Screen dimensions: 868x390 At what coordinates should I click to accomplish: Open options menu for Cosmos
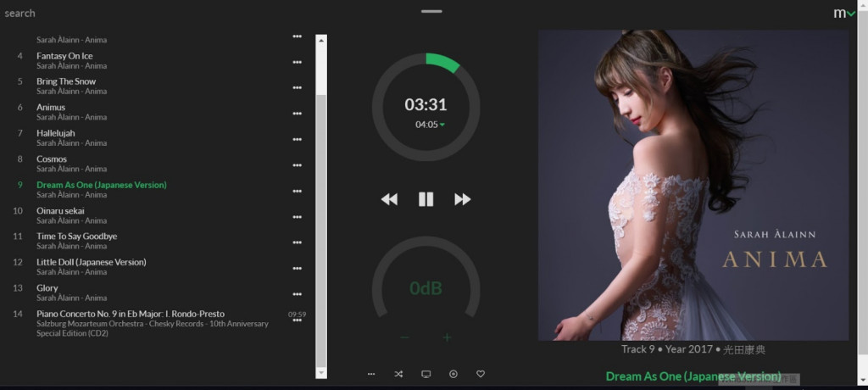(298, 165)
